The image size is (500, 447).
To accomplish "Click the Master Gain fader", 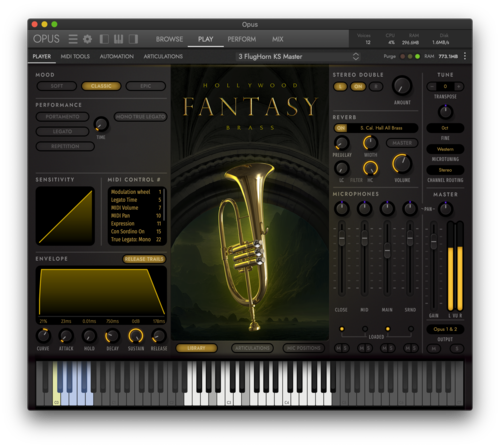I will 433,241.
